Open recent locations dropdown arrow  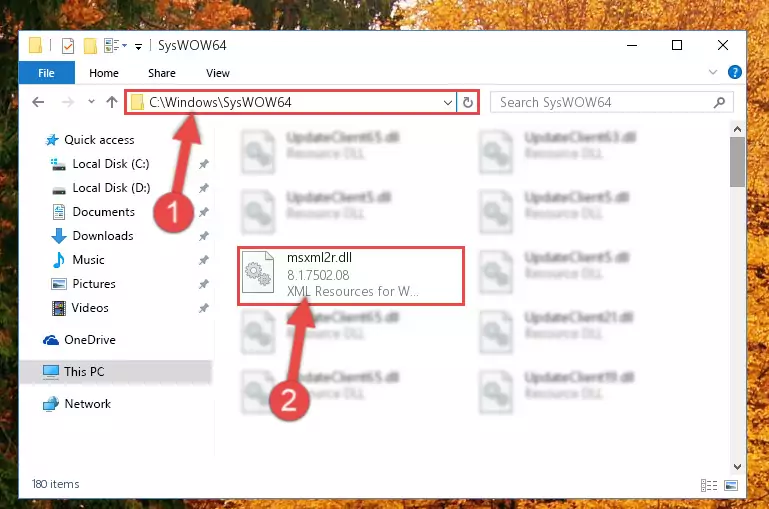91,102
